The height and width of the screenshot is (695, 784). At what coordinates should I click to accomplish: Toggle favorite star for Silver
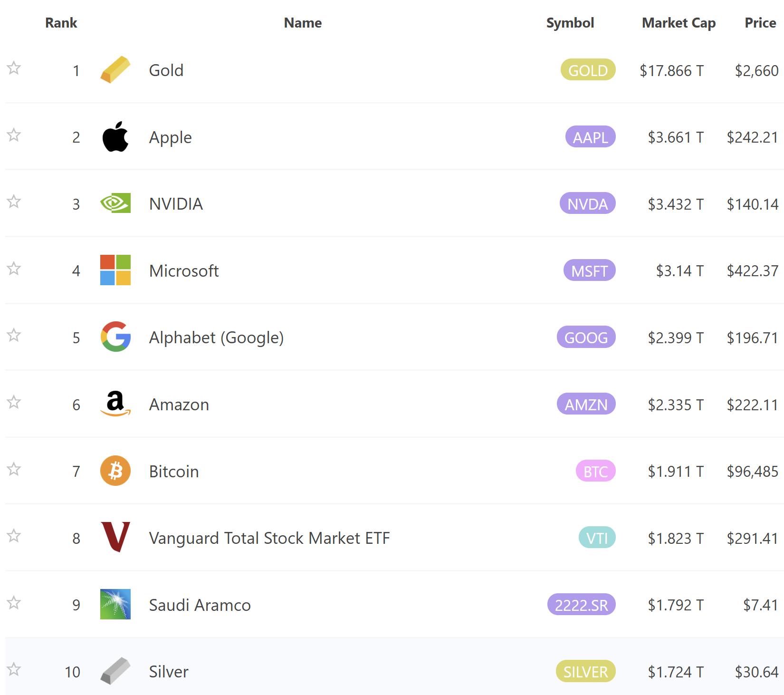click(14, 669)
